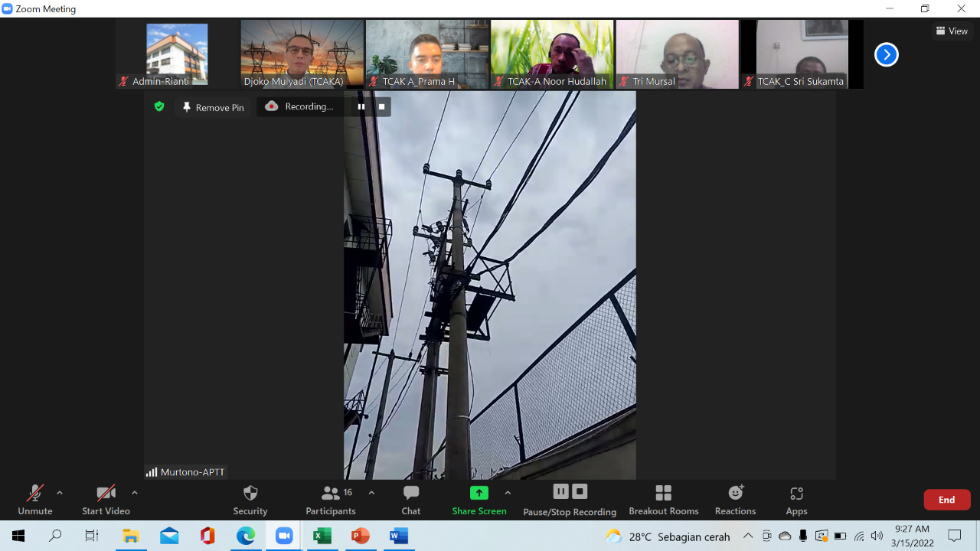Viewport: 980px width, 551px height.
Task: Switch to PowerPoint on the taskbar
Action: tap(361, 536)
